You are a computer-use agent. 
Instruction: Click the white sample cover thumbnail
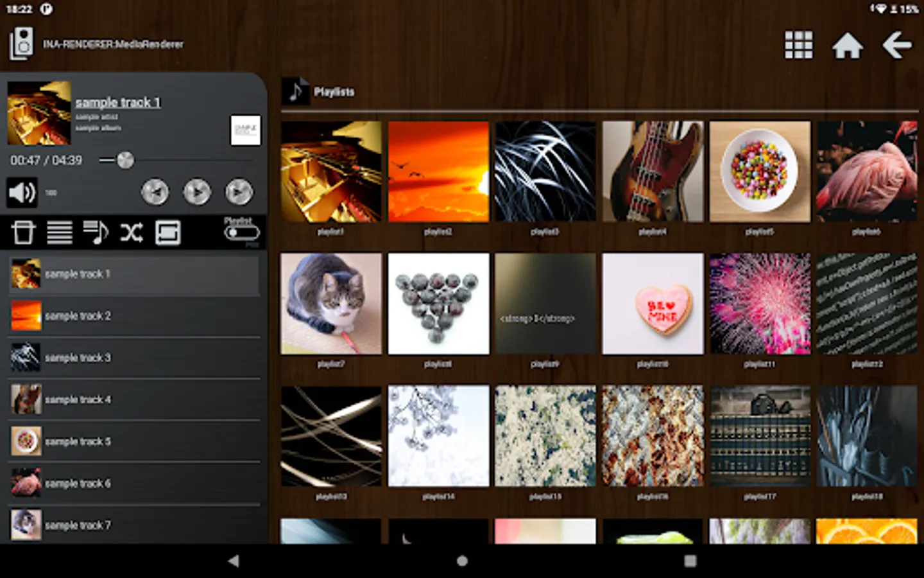246,130
